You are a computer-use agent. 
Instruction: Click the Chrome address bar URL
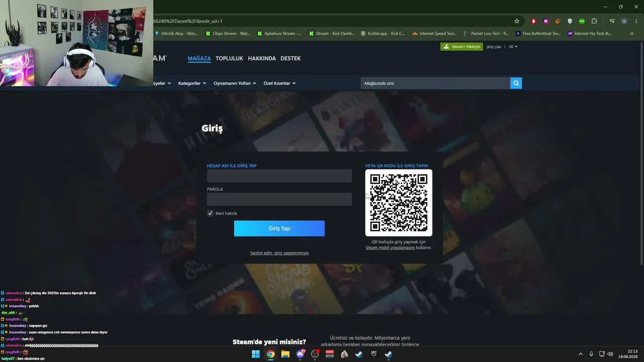188,21
